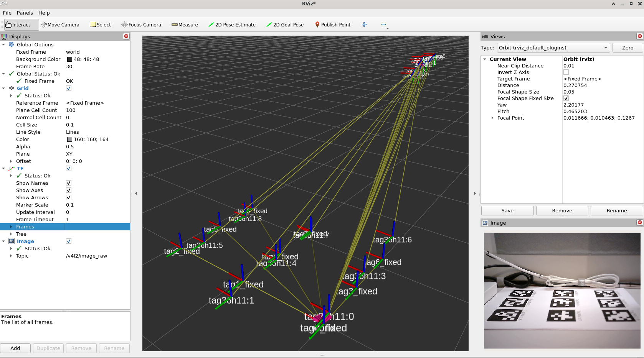Open the view Type dropdown
This screenshot has width=644, height=358.
[606, 48]
